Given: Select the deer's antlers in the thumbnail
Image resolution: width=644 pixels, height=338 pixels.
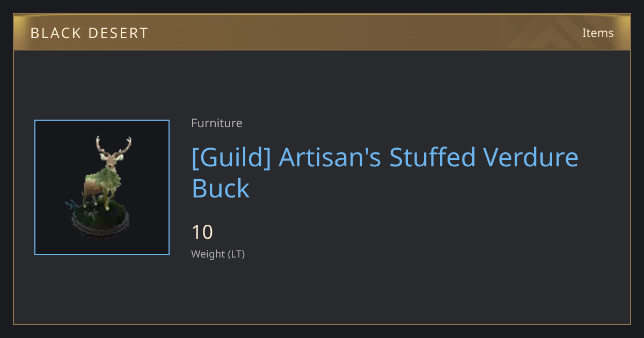Looking at the screenshot, I should (113, 146).
